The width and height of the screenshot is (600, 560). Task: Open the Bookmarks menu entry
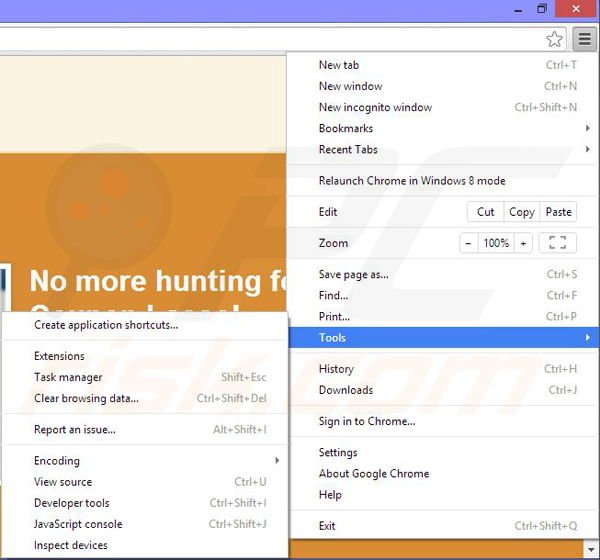[442, 128]
